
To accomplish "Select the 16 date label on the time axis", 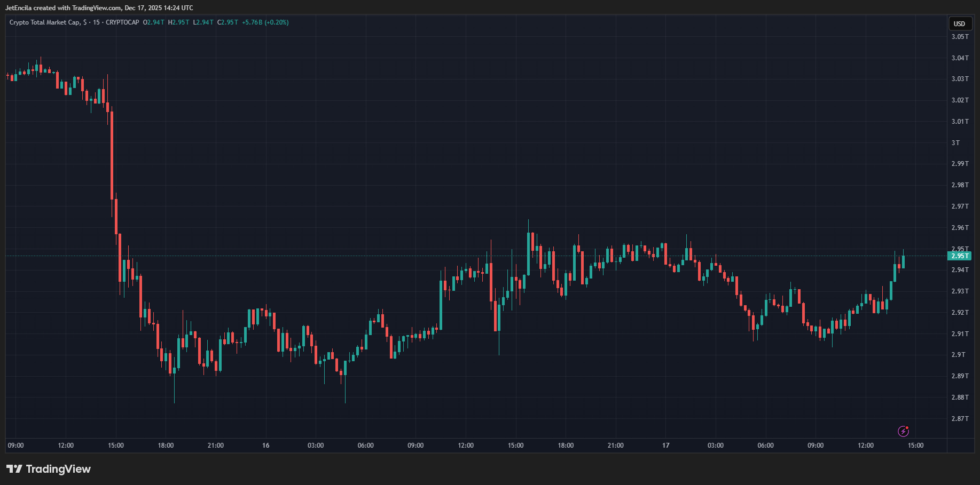I will tap(265, 446).
